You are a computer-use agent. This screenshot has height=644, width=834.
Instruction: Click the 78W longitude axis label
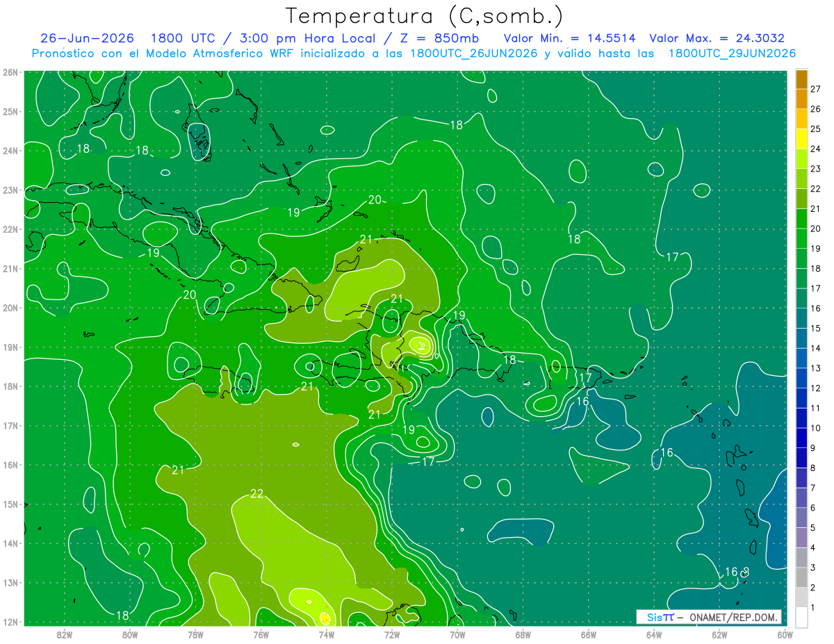point(195,635)
